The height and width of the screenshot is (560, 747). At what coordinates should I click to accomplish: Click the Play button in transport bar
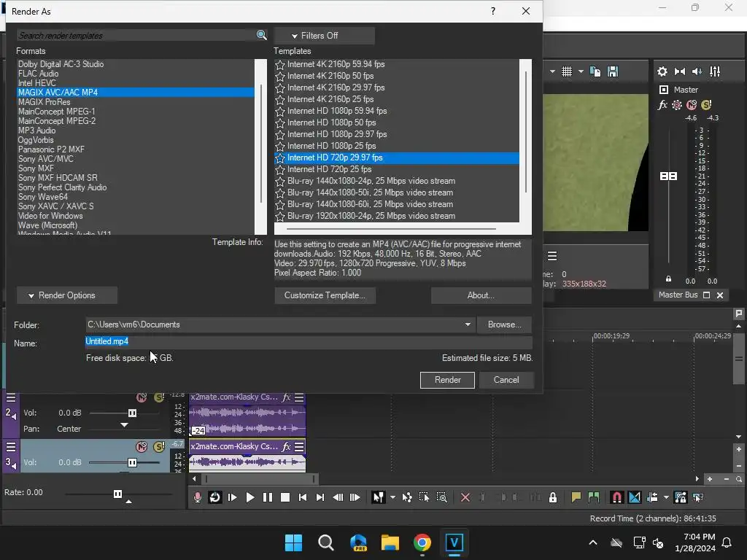point(249,497)
